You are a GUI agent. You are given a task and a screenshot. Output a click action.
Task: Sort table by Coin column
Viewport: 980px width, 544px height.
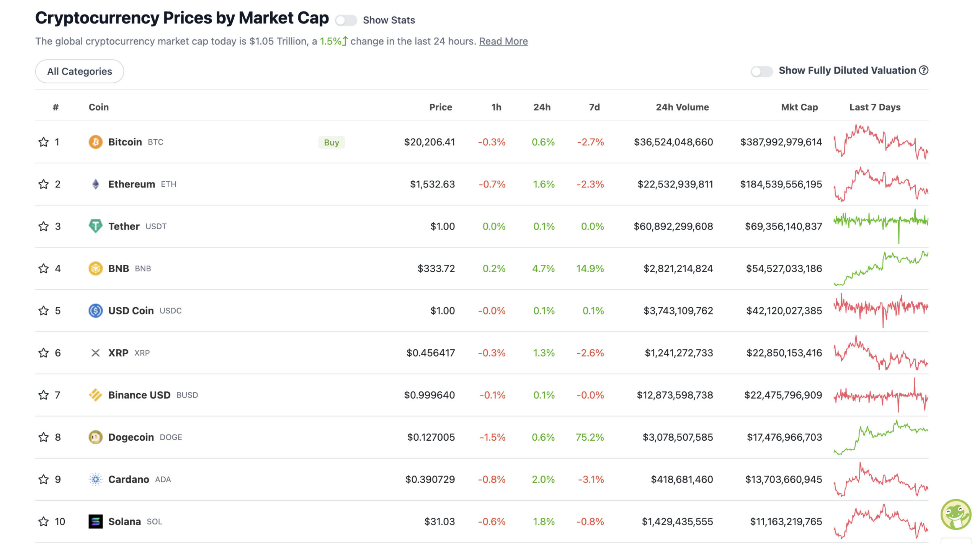[99, 107]
